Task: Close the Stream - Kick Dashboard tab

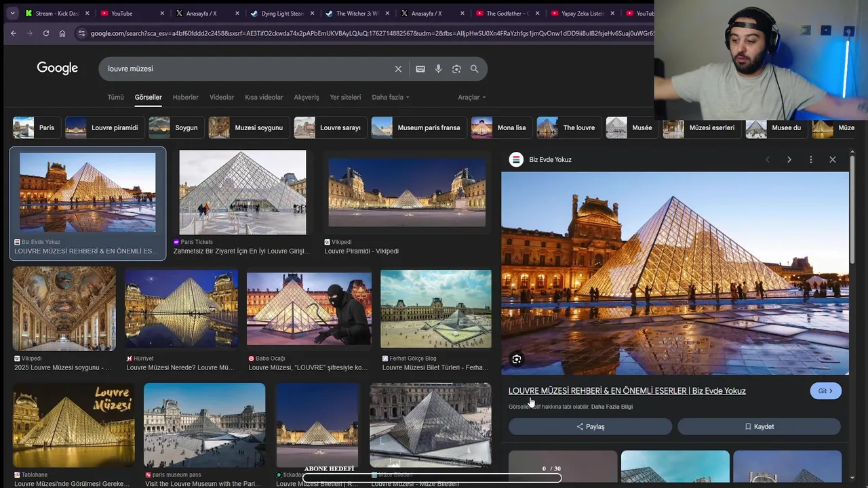Action: click(x=87, y=13)
